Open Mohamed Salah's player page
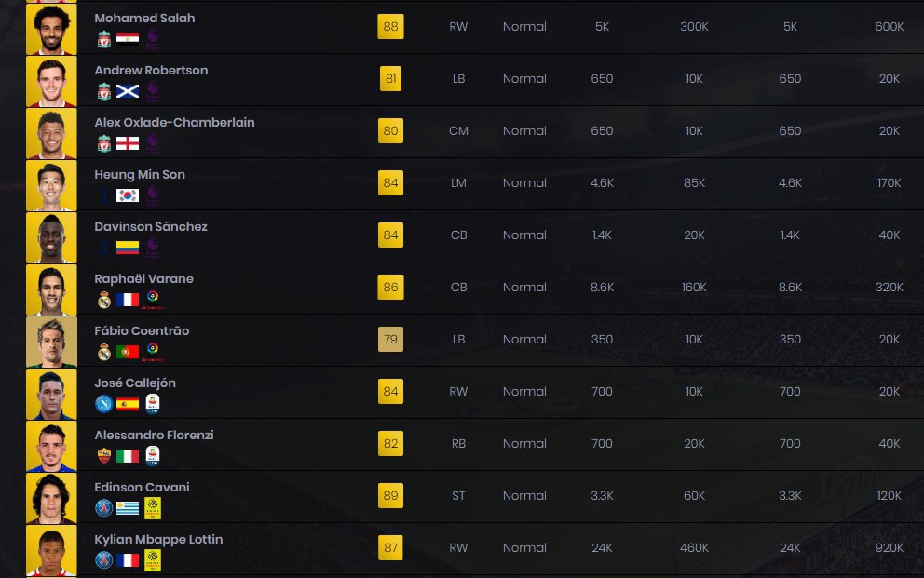 tap(144, 19)
